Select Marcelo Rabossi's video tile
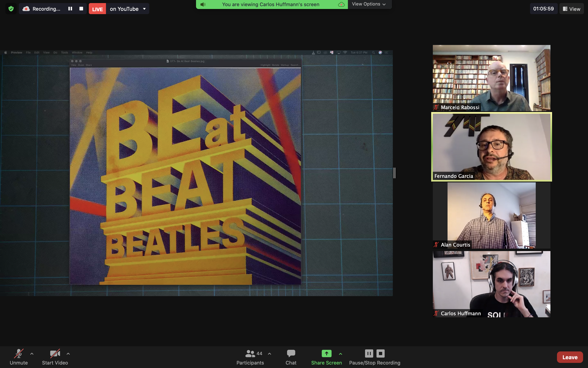This screenshot has width=588, height=368. 491,78
